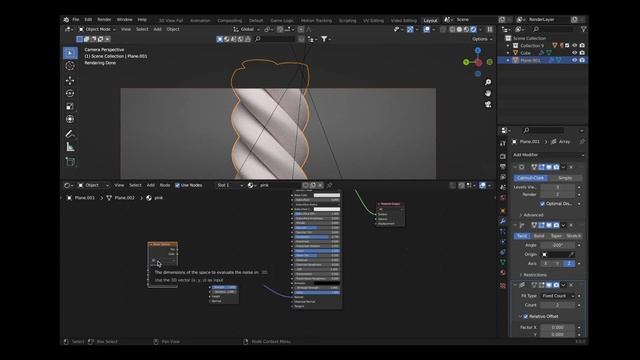The width and height of the screenshot is (640, 360).
Task: Open the Window menu
Action: point(124,20)
